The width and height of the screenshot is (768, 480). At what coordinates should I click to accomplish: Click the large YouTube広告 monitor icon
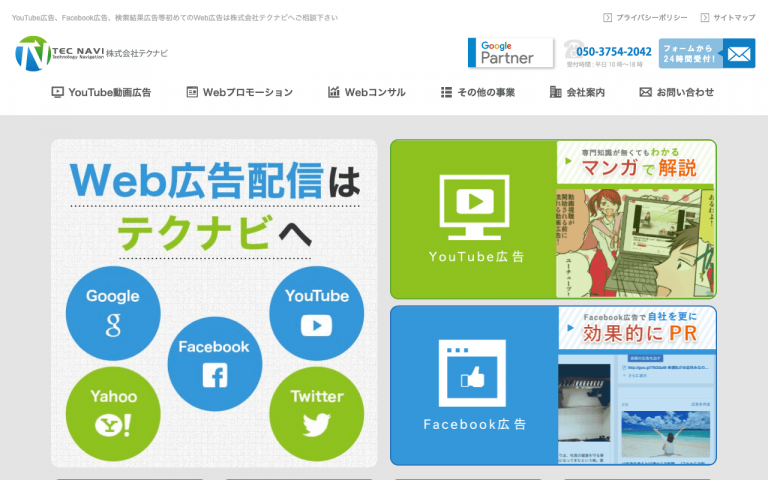click(x=474, y=207)
